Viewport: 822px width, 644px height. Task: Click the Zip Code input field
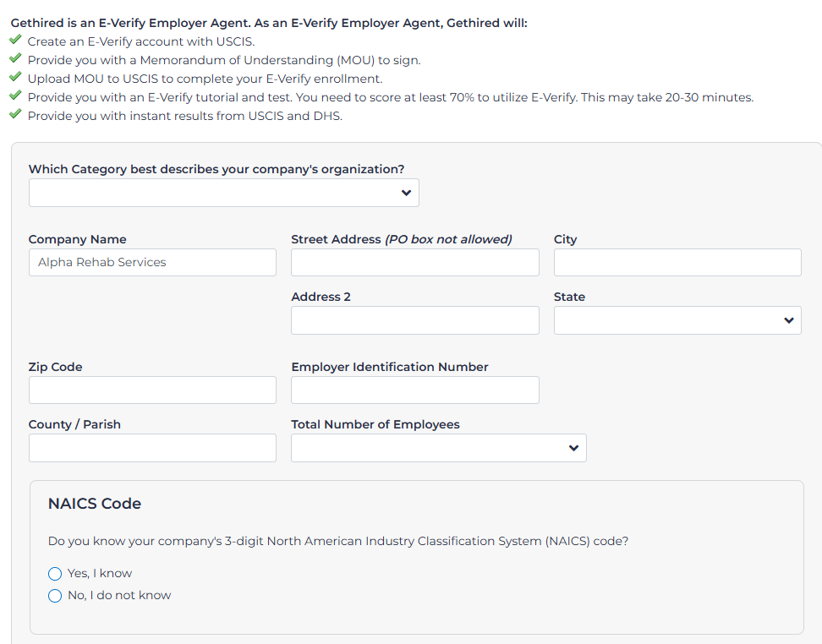tap(152, 390)
